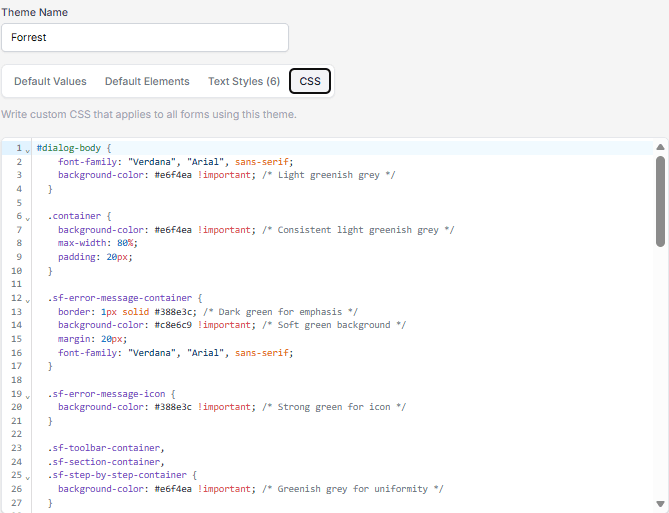The height and width of the screenshot is (513, 669).
Task: Click the "Soft green background" comment
Action: pos(334,325)
